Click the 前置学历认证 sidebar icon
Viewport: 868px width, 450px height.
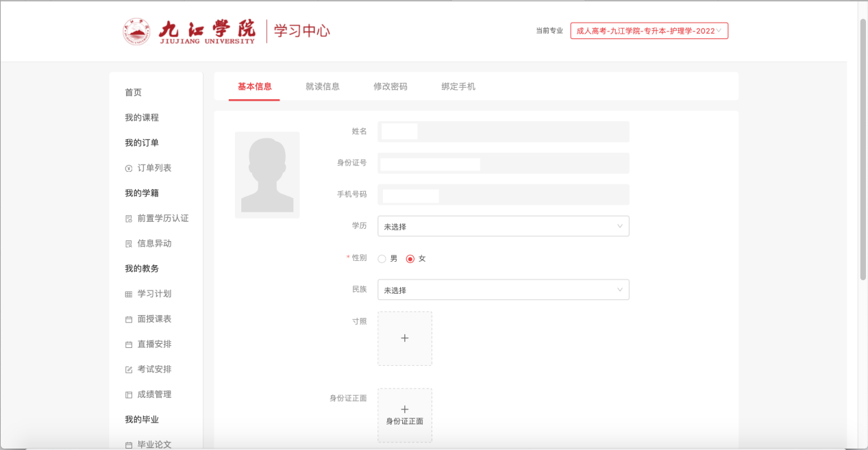pyautogui.click(x=128, y=218)
